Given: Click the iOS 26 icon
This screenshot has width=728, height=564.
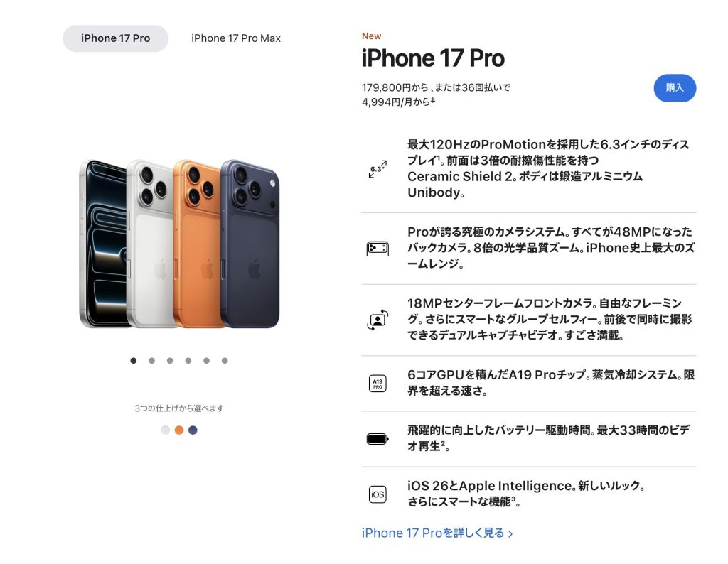Looking at the screenshot, I should (x=378, y=494).
